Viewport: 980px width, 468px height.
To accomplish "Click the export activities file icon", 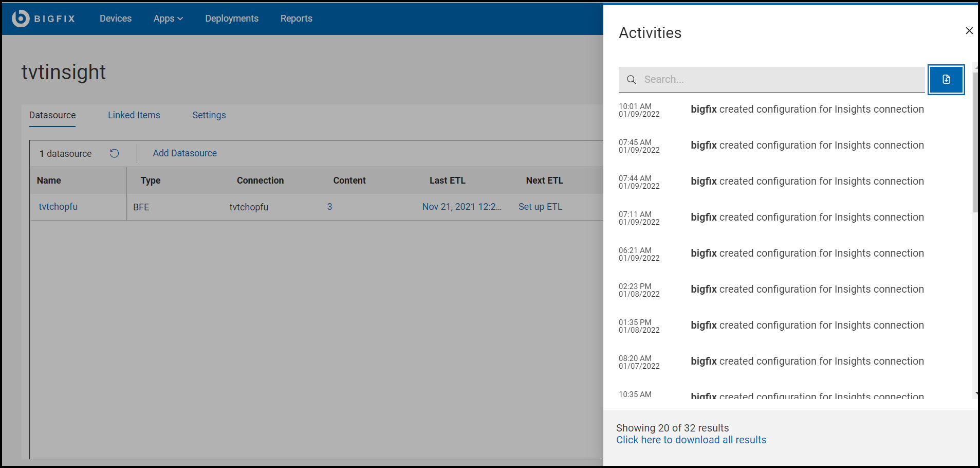I will [946, 80].
